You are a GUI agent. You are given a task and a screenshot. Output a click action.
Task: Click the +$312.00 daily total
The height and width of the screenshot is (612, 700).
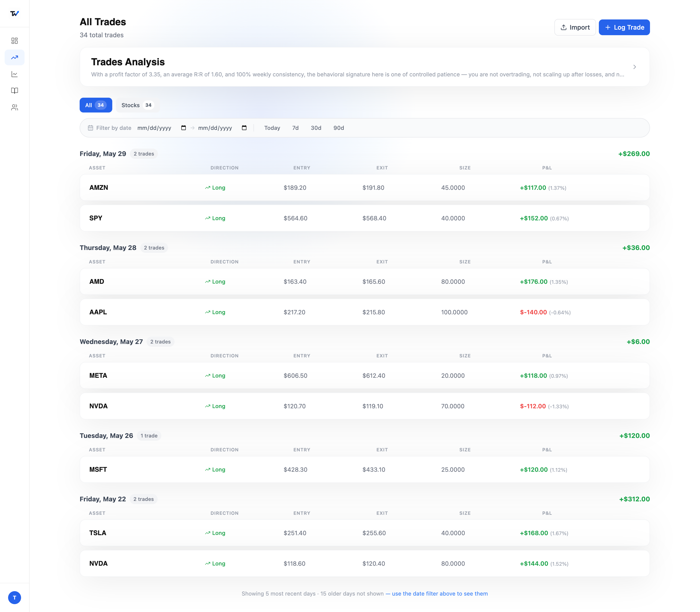click(x=634, y=499)
